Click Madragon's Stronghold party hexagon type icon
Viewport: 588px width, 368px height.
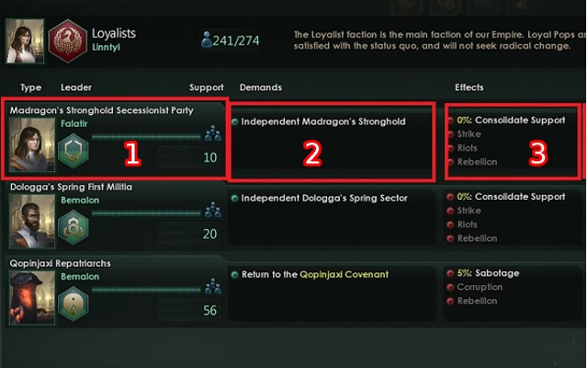click(x=73, y=151)
